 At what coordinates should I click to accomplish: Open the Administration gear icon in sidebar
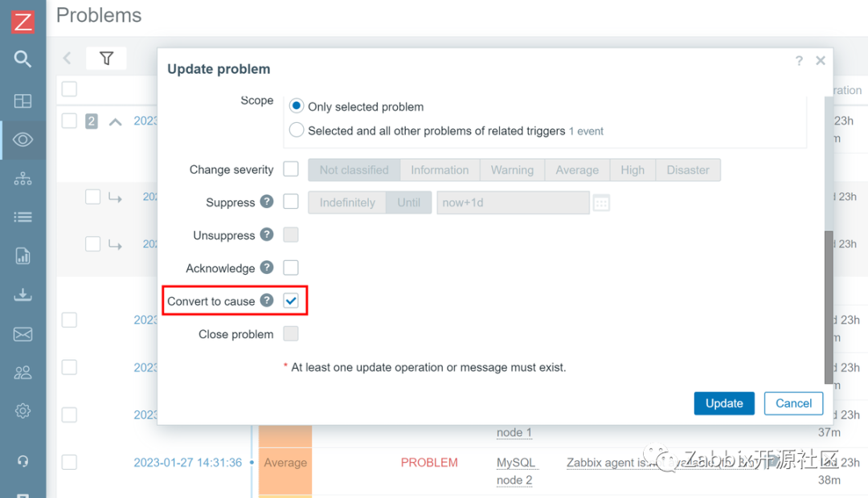(23, 410)
